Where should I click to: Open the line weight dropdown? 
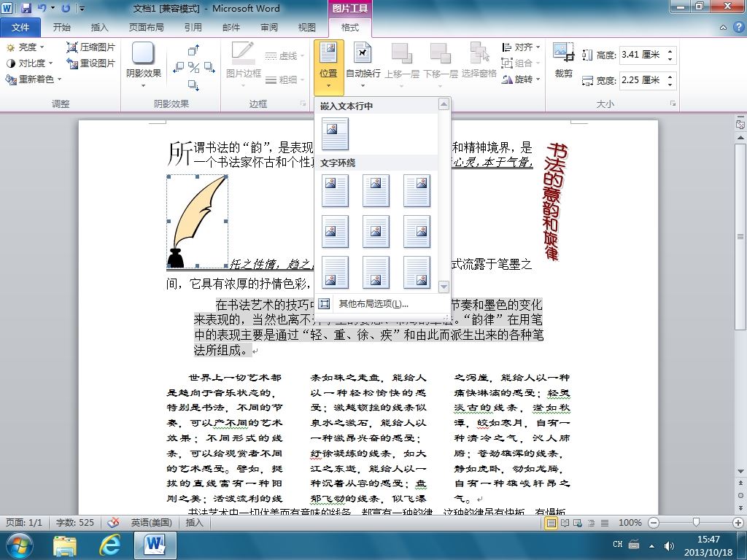point(285,79)
